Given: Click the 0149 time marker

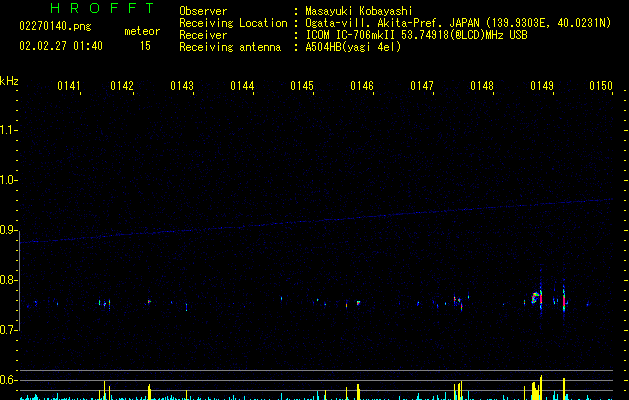Looking at the screenshot, I should (x=542, y=86).
